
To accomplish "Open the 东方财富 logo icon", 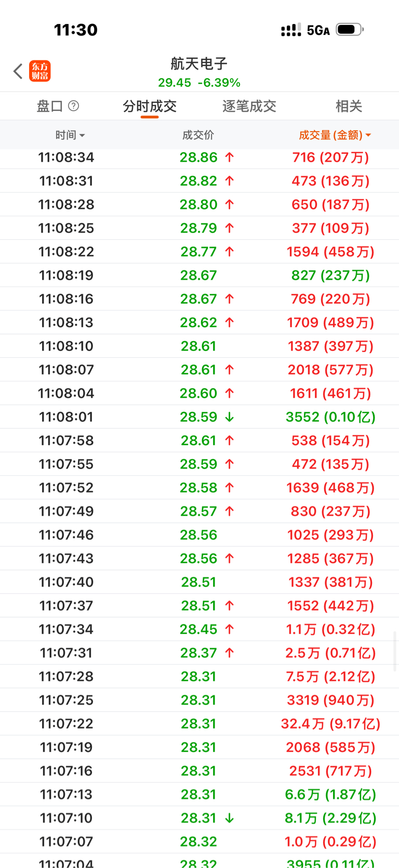I will pos(40,71).
